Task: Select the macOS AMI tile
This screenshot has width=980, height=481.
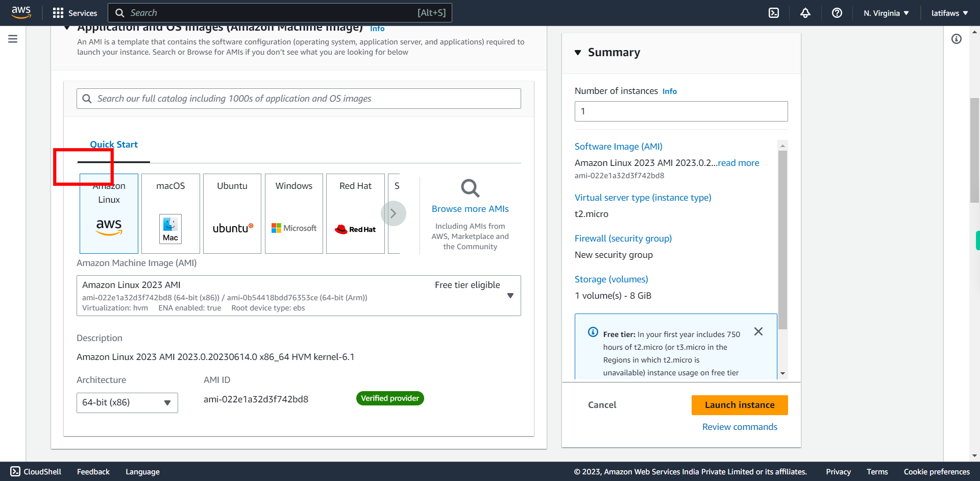Action: coord(170,213)
